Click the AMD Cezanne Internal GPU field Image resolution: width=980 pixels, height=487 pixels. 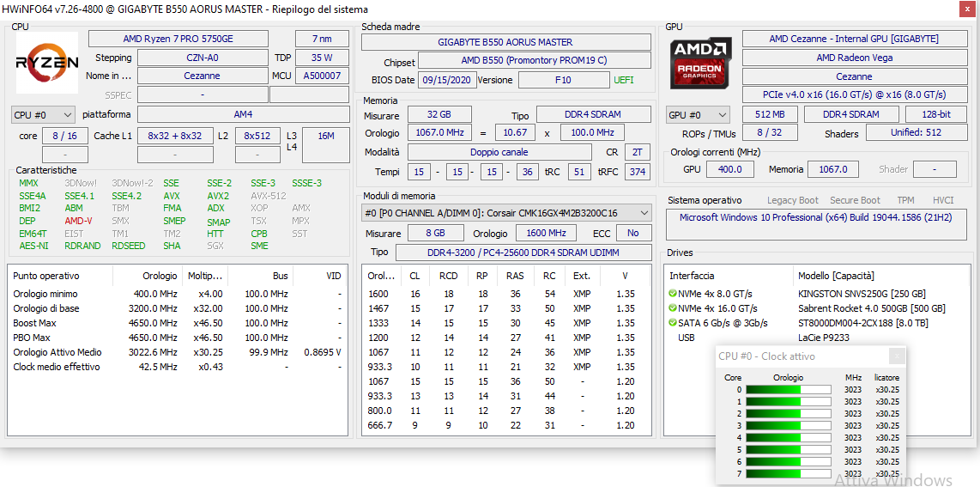854,39
